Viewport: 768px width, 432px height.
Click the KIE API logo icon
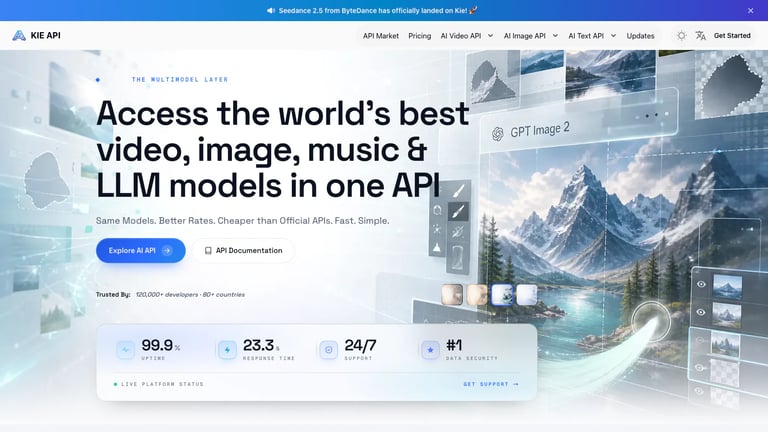19,35
